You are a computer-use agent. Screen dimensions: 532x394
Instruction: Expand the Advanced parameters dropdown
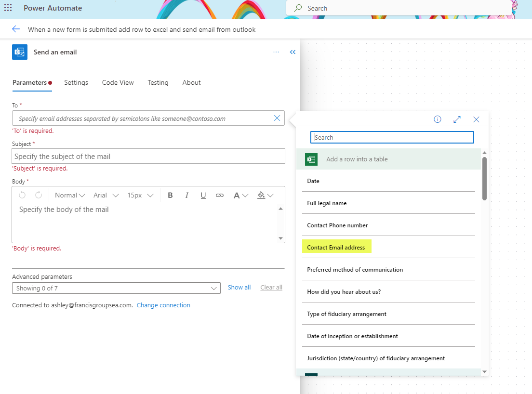pyautogui.click(x=117, y=288)
